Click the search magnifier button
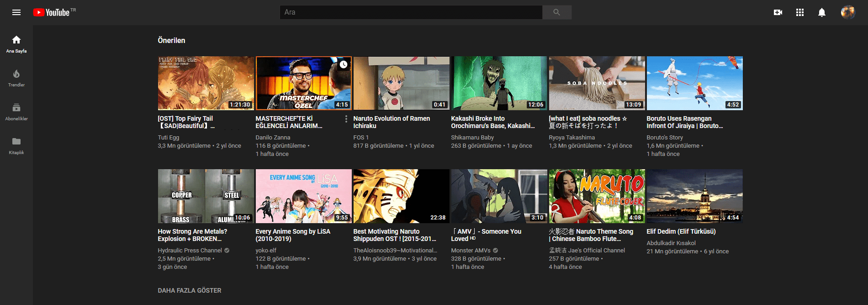 point(556,12)
